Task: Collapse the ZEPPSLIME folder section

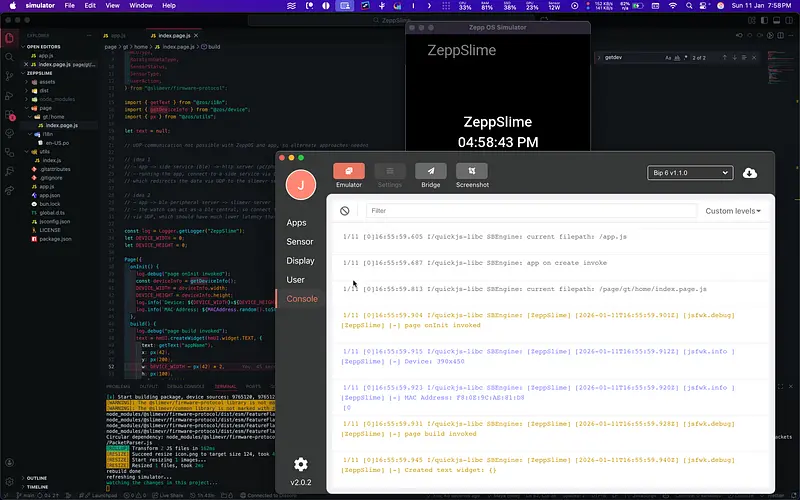Action: (x=40, y=73)
